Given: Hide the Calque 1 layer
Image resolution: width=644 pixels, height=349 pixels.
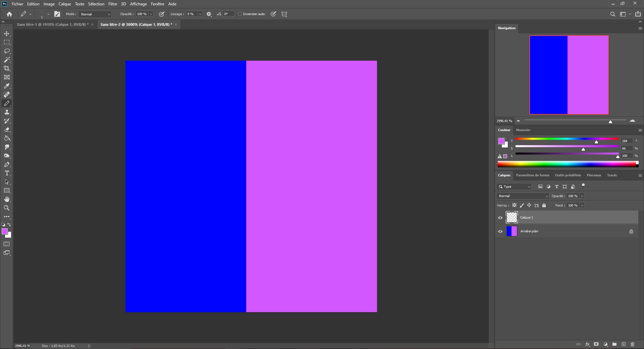Looking at the screenshot, I should (x=500, y=218).
